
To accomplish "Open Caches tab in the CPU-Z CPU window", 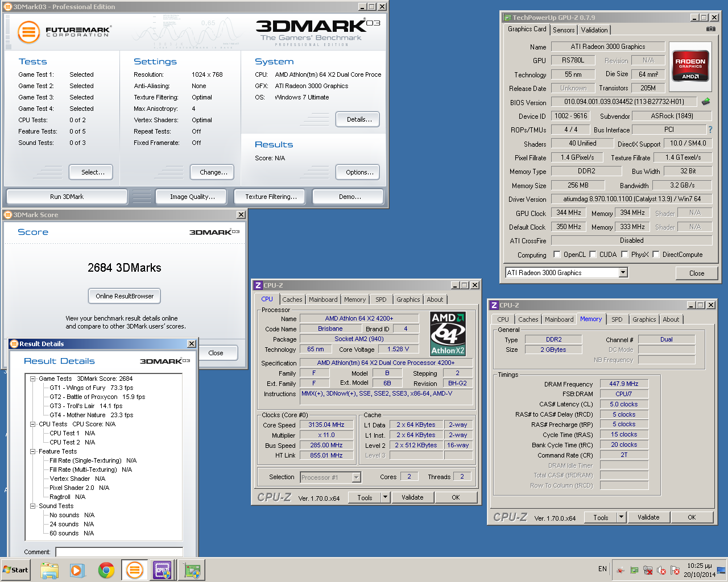I will coord(292,300).
